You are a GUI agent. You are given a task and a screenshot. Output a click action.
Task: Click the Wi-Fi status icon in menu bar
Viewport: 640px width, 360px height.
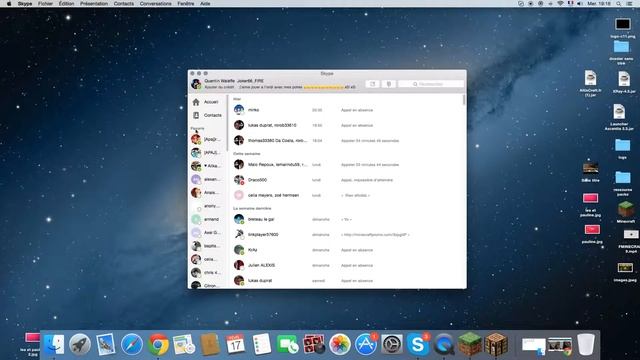(x=560, y=4)
